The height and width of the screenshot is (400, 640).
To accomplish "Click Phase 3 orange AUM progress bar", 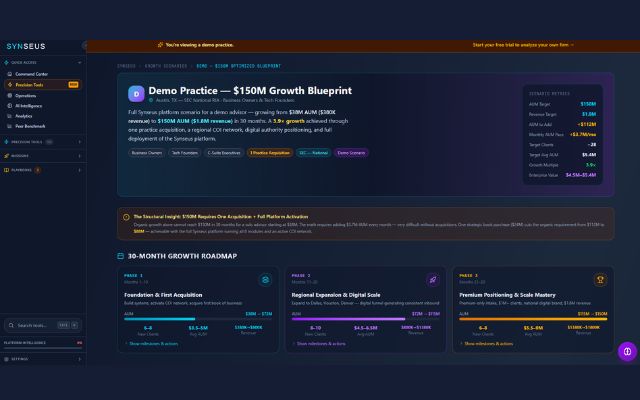I will click(533, 319).
